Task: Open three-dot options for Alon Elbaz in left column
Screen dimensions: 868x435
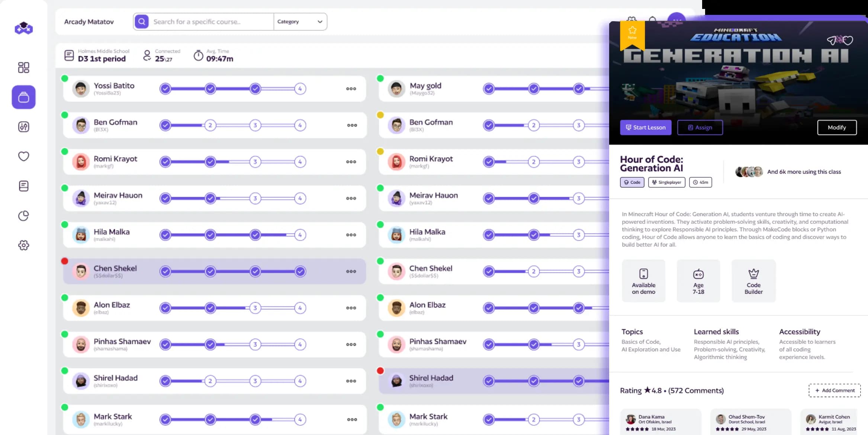Action: click(351, 307)
